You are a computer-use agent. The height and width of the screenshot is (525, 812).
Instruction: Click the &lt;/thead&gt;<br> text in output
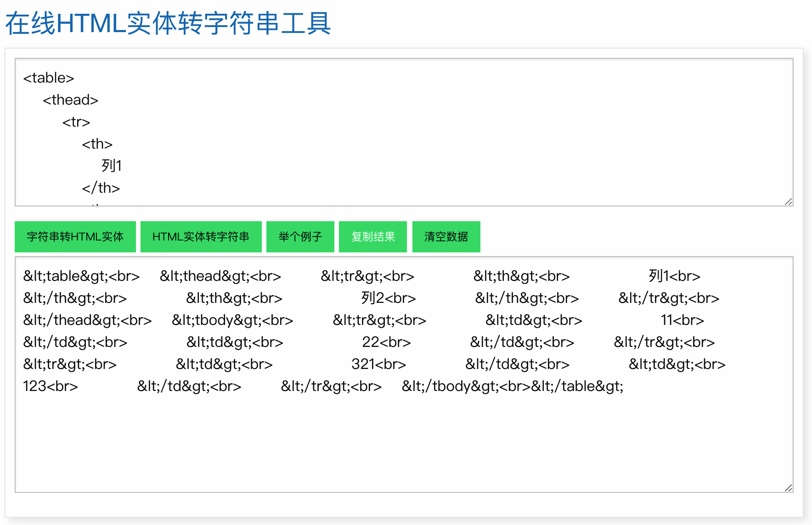[x=87, y=320]
